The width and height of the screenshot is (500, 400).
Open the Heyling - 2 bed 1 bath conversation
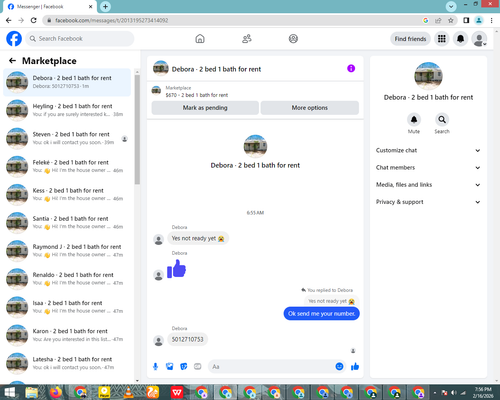coord(67,110)
